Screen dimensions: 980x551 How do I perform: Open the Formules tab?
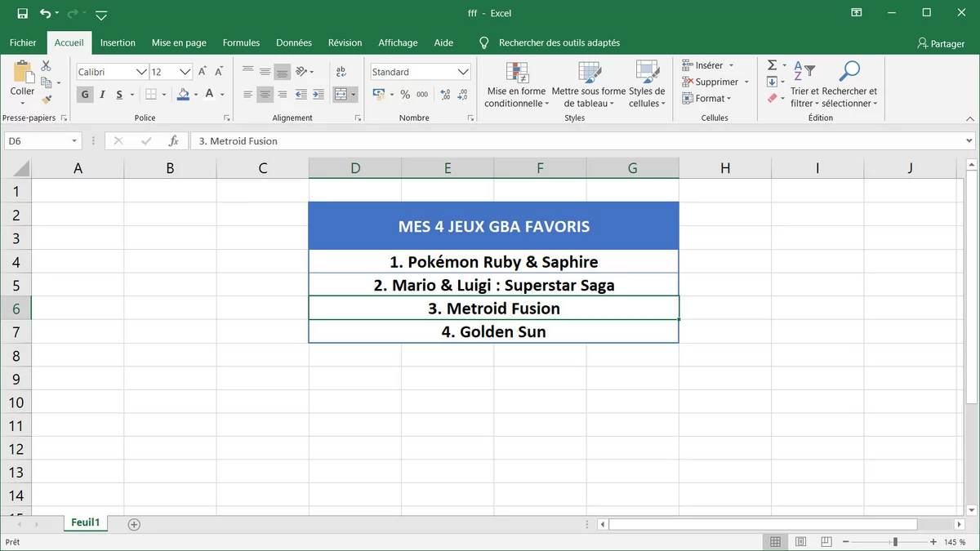point(241,42)
